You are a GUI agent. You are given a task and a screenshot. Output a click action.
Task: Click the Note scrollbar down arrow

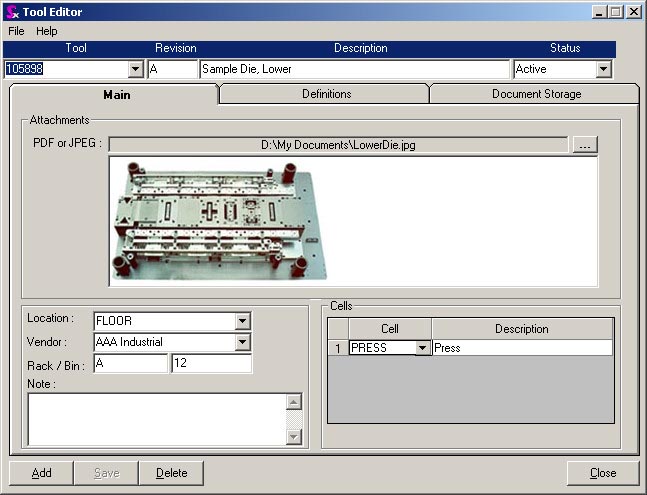coord(293,436)
